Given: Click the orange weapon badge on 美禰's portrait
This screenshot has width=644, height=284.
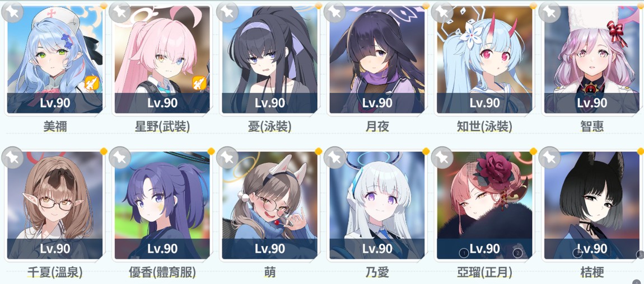Looking at the screenshot, I should pos(92,84).
